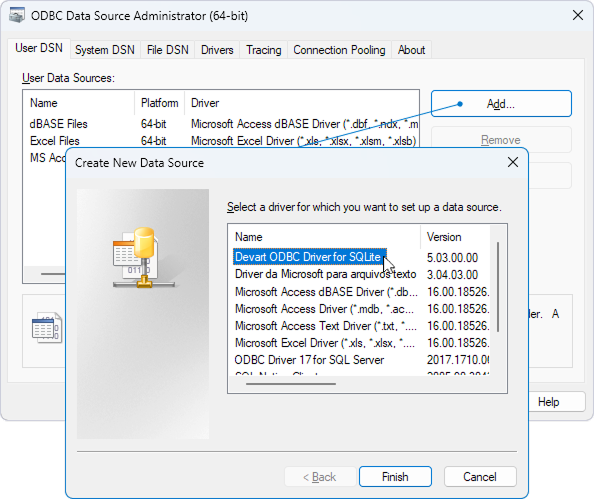Open the About tab
The height and width of the screenshot is (499, 594).
click(411, 50)
